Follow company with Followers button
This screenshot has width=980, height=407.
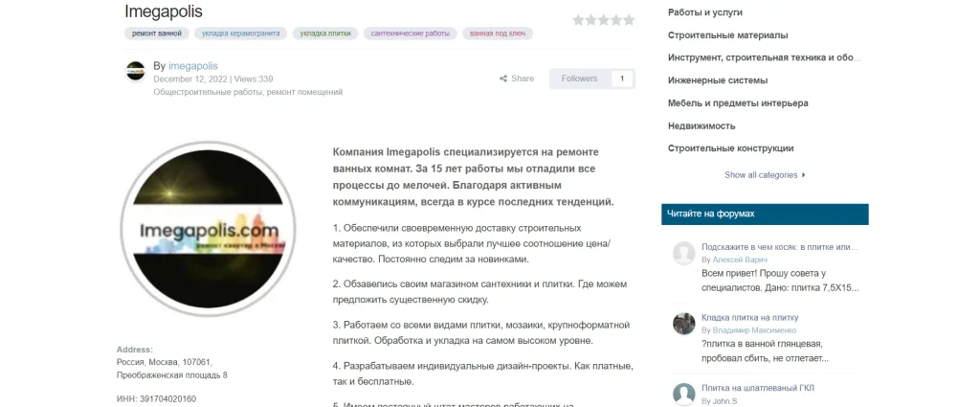tap(579, 79)
